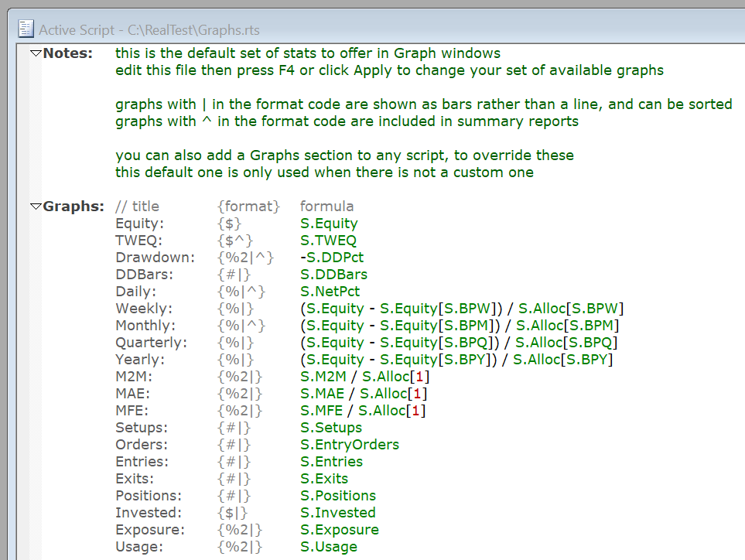745x560 pixels.
Task: Click the S.Usage formula
Action: point(329,547)
